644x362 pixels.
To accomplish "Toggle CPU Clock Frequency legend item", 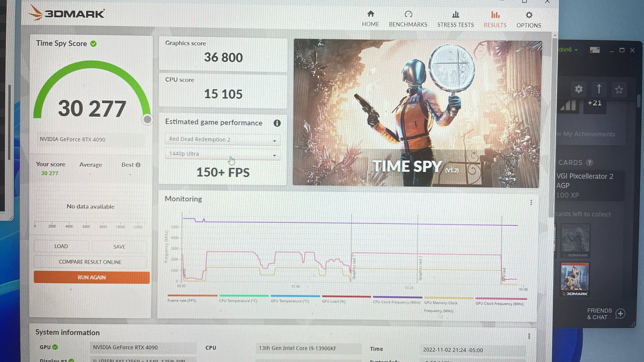I will tap(396, 302).
